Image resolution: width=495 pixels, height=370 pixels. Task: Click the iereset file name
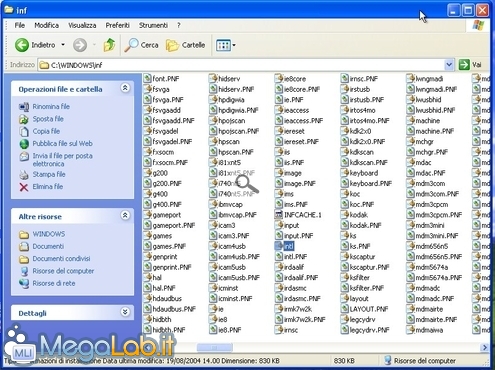[x=294, y=131]
